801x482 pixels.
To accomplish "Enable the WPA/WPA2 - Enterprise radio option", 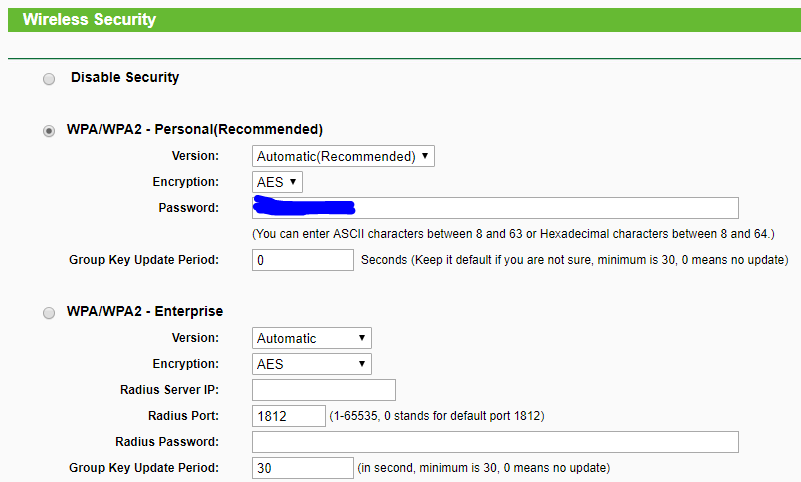I will click(49, 313).
